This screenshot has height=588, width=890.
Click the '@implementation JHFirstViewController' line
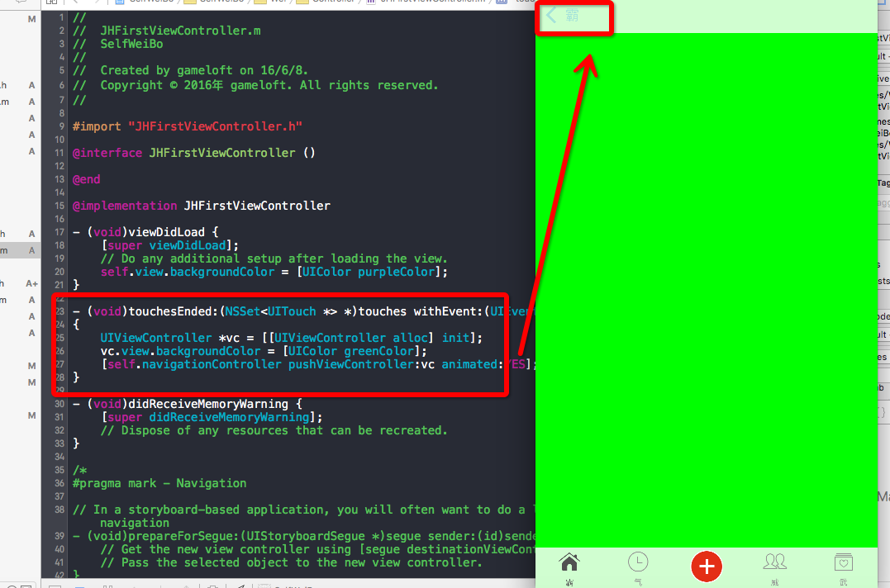click(x=202, y=206)
